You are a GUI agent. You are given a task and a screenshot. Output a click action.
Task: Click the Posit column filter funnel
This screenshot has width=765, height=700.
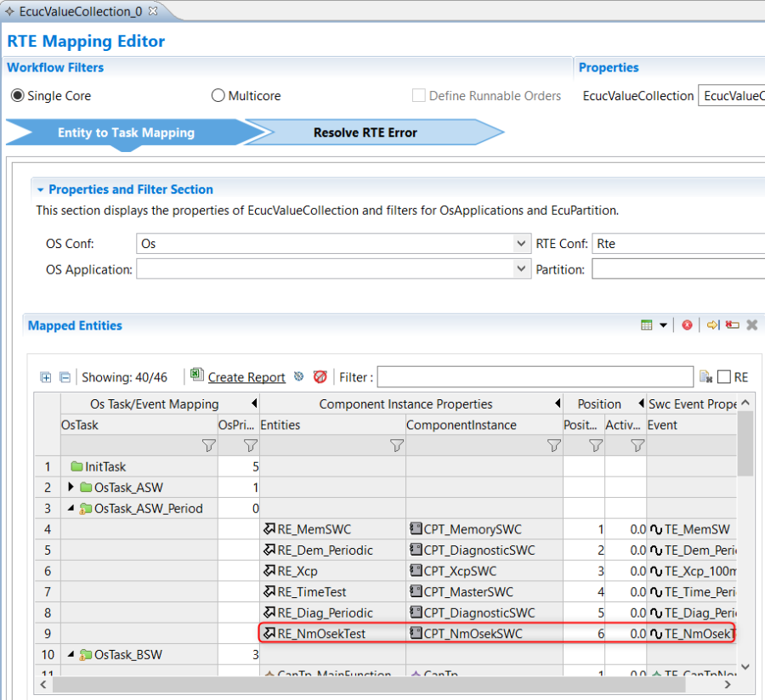point(596,445)
